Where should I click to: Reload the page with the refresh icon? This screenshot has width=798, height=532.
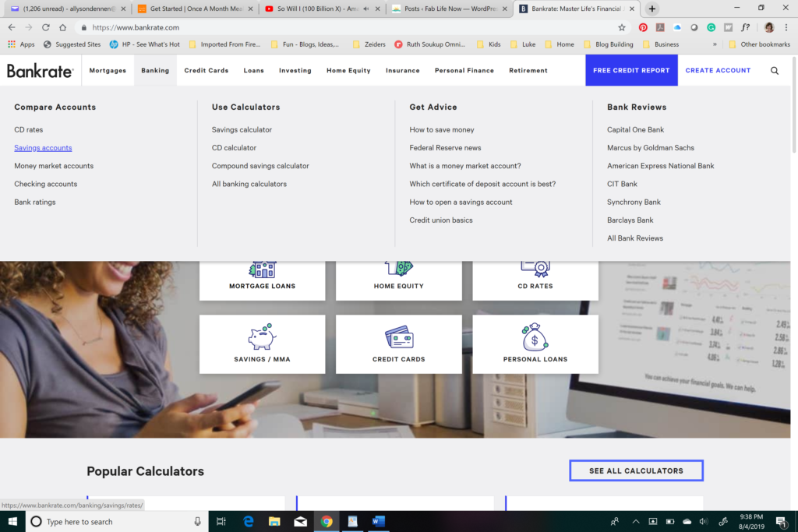(x=46, y=27)
